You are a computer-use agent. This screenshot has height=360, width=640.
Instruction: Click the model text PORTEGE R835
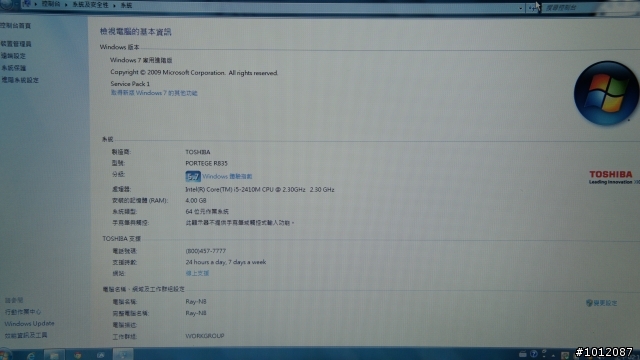point(207,163)
